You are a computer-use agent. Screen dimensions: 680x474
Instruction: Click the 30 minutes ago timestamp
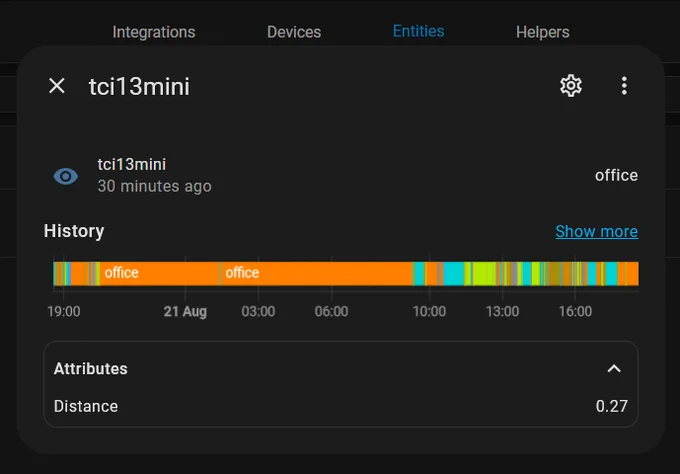[x=154, y=186]
